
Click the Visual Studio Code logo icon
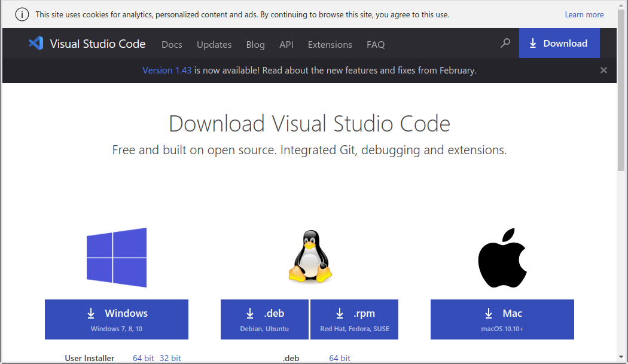pyautogui.click(x=36, y=43)
